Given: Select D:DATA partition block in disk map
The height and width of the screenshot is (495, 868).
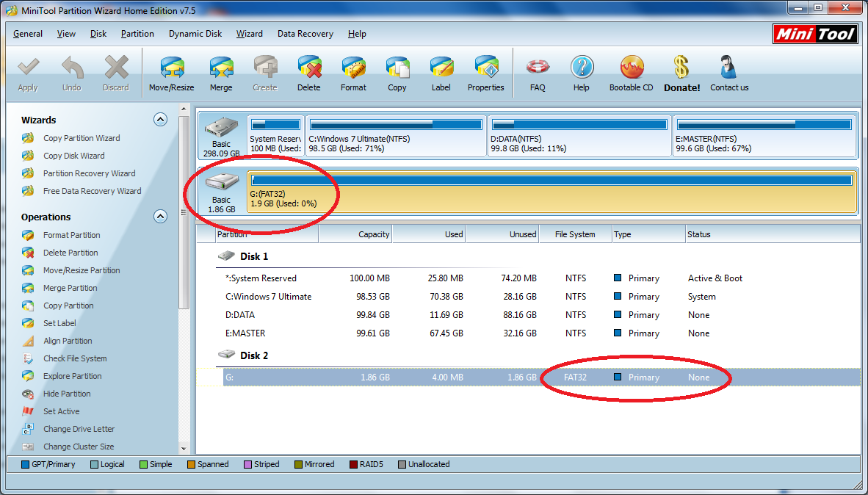Looking at the screenshot, I should pos(579,136).
